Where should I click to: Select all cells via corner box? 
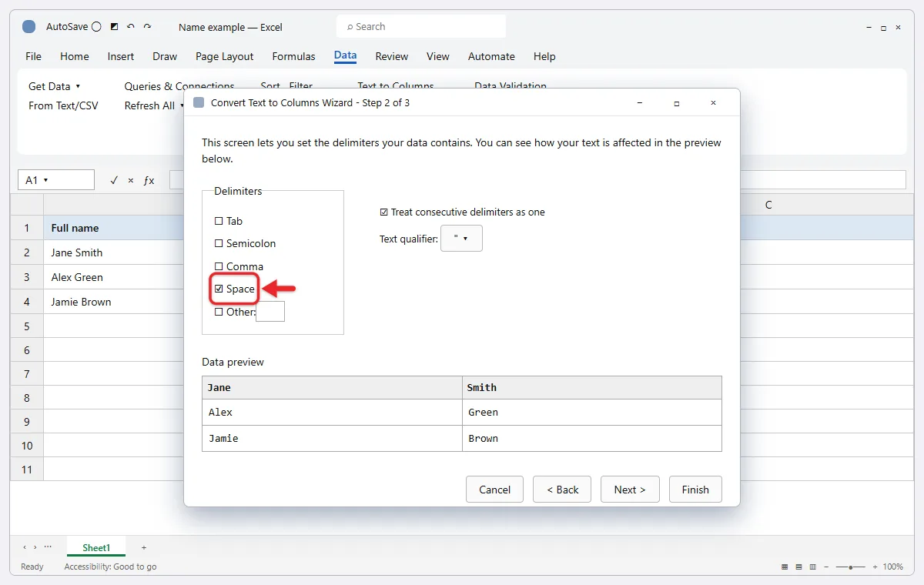(27, 204)
